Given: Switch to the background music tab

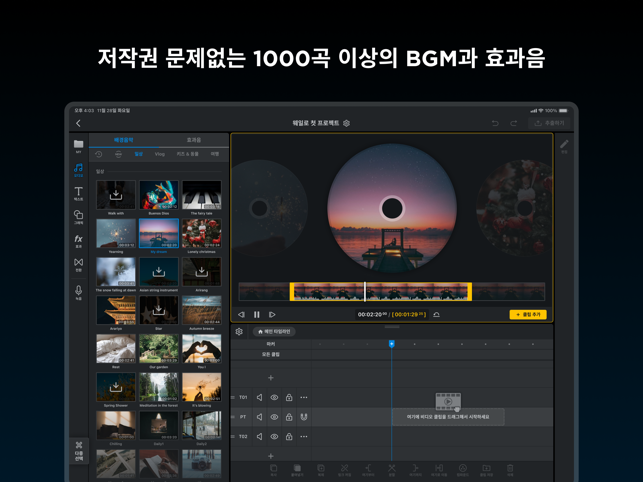Looking at the screenshot, I should (x=123, y=140).
